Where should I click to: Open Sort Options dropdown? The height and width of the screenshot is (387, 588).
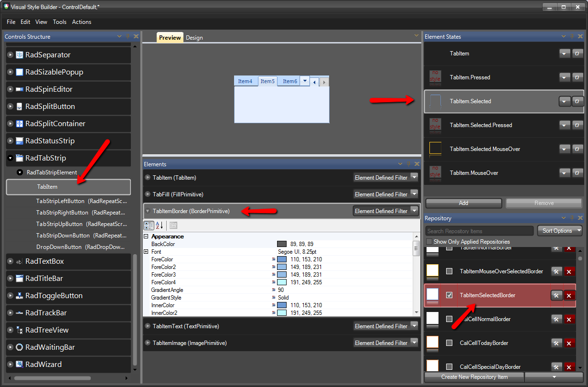560,231
